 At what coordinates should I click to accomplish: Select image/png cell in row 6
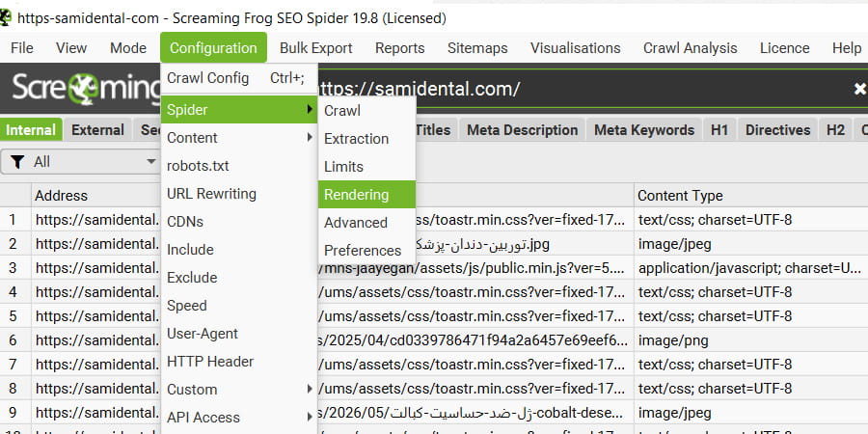750,339
